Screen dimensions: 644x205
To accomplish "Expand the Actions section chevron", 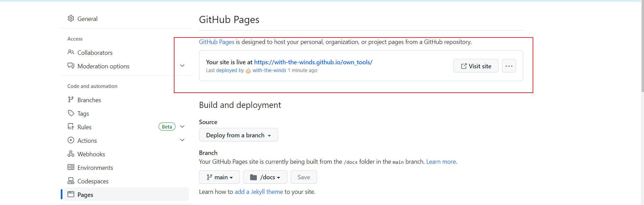I will tap(182, 140).
